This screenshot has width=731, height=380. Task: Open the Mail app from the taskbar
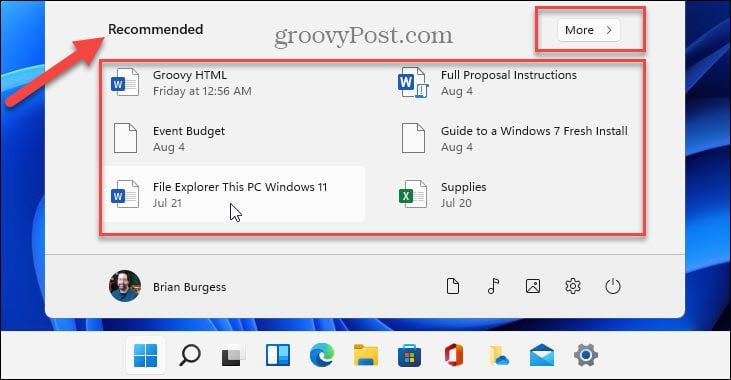(x=542, y=355)
